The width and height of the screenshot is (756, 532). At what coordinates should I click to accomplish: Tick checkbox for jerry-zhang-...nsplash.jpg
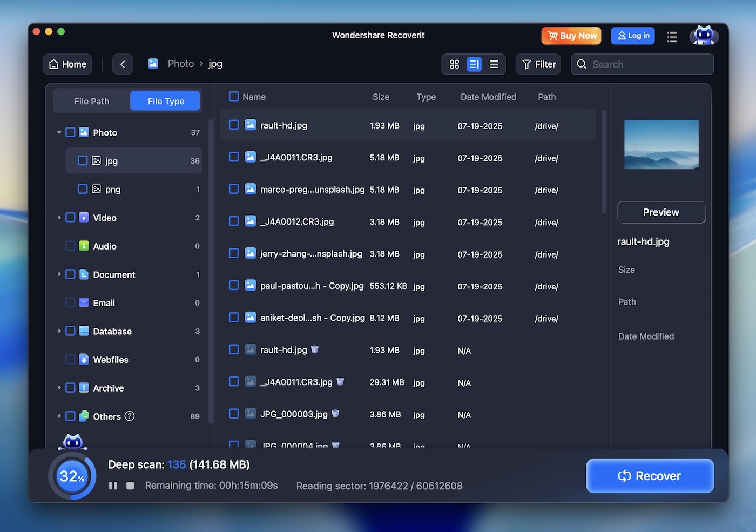(x=234, y=253)
